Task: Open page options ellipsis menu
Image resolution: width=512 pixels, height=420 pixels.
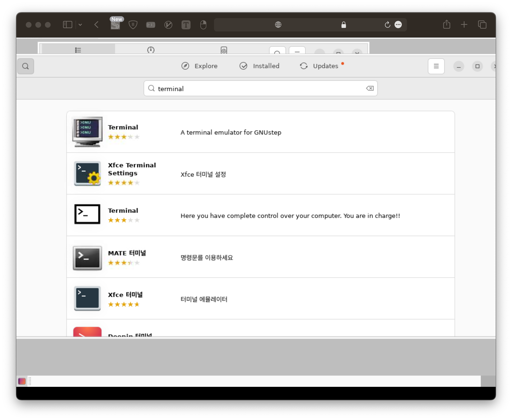Action: 398,25
